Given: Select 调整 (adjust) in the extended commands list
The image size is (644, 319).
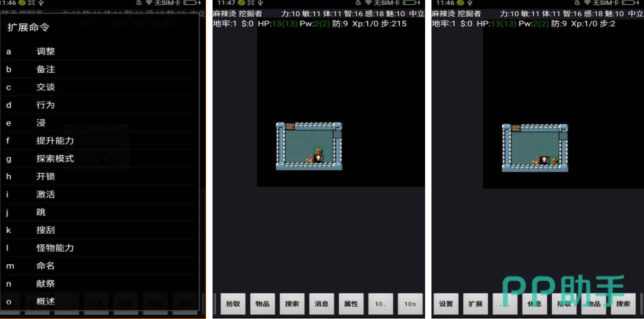Looking at the screenshot, I should click(46, 51).
